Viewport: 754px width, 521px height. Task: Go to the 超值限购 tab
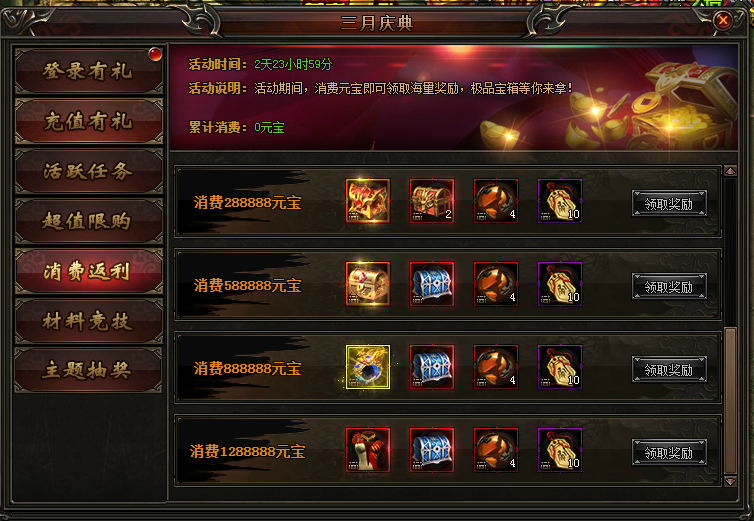pyautogui.click(x=88, y=221)
